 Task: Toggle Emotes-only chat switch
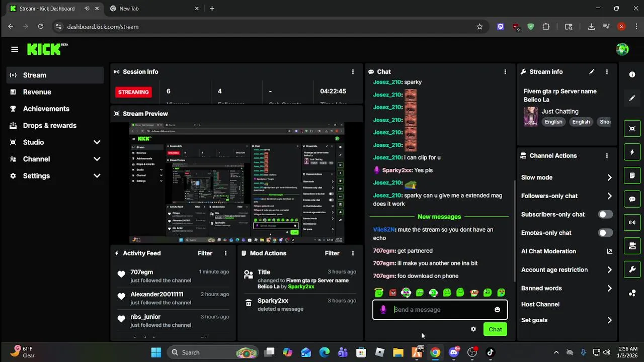pyautogui.click(x=605, y=233)
